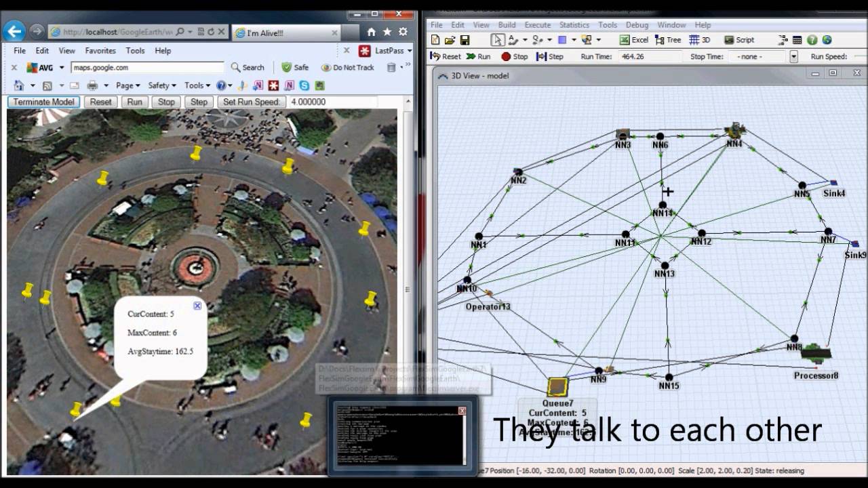The image size is (868, 488).
Task: Click the Operator13 label in 3D view
Action: [x=488, y=307]
